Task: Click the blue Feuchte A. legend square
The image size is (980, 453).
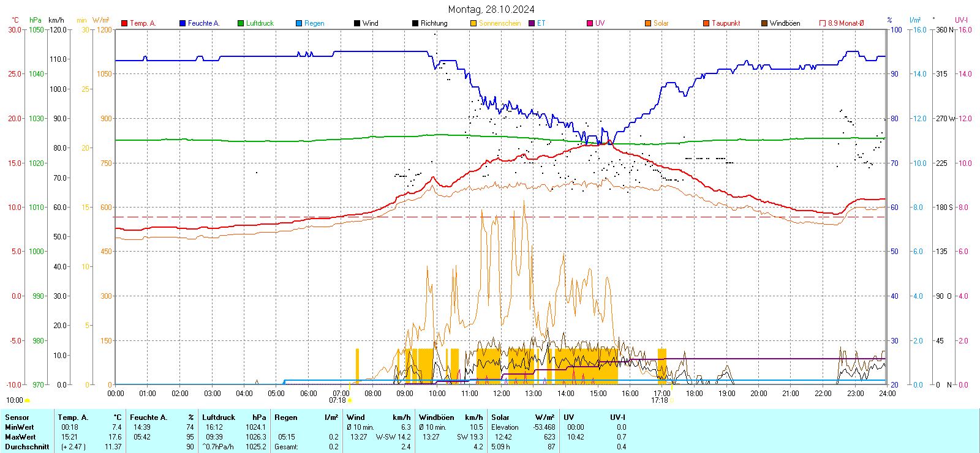Action: [183, 23]
